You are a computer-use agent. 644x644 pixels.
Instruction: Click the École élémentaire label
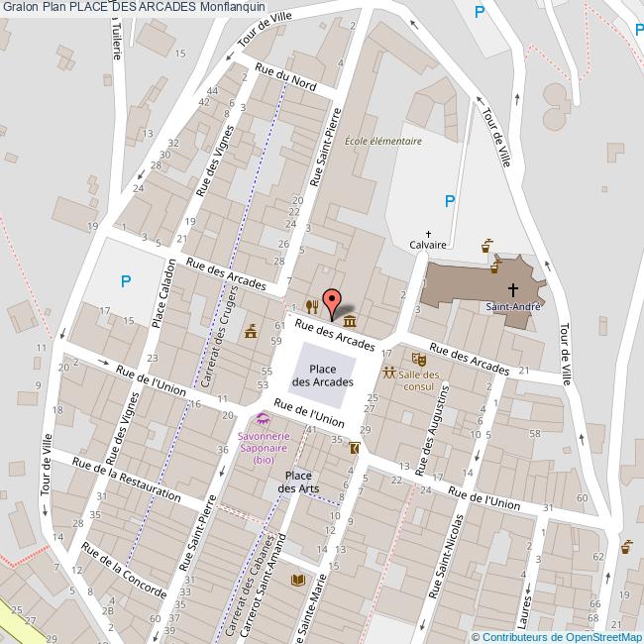tap(382, 141)
